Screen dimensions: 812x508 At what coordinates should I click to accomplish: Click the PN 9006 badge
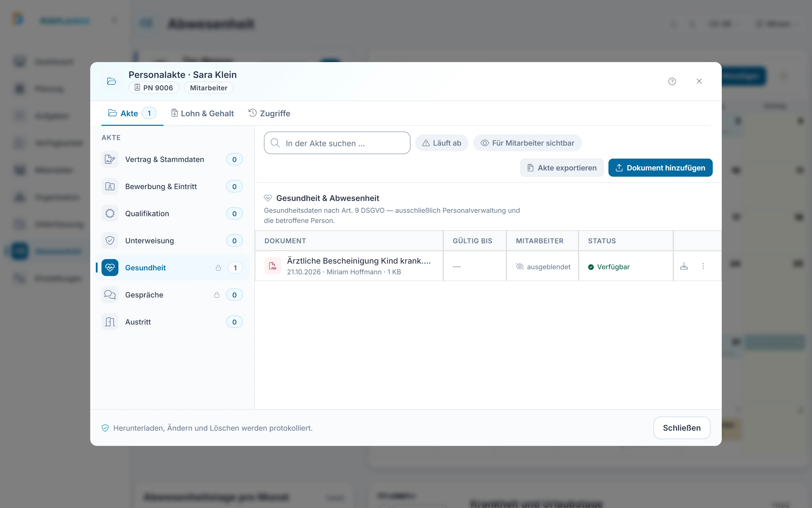pos(154,88)
